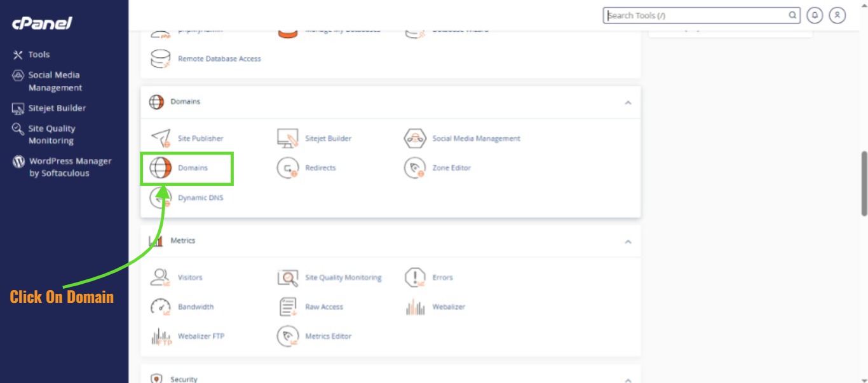Viewport: 868px width, 383px height.
Task: Open the Bandwidth gauge icon
Action: [x=161, y=307]
